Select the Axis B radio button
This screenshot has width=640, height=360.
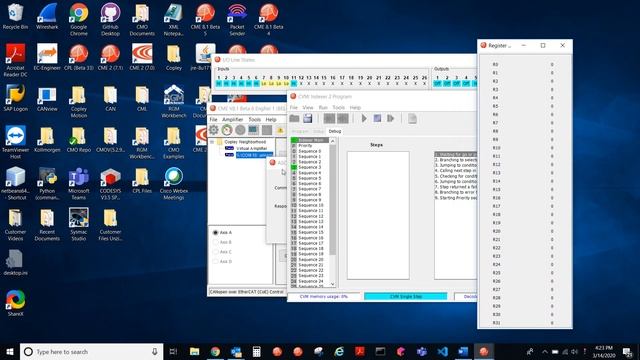(x=216, y=242)
